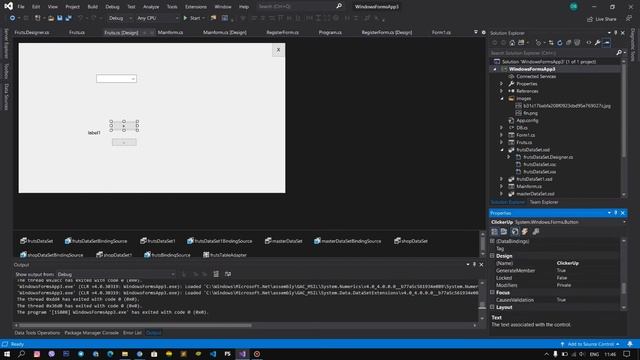The width and height of the screenshot is (640, 360).
Task: Switch to the Team Explorer tab
Action: pyautogui.click(x=544, y=202)
